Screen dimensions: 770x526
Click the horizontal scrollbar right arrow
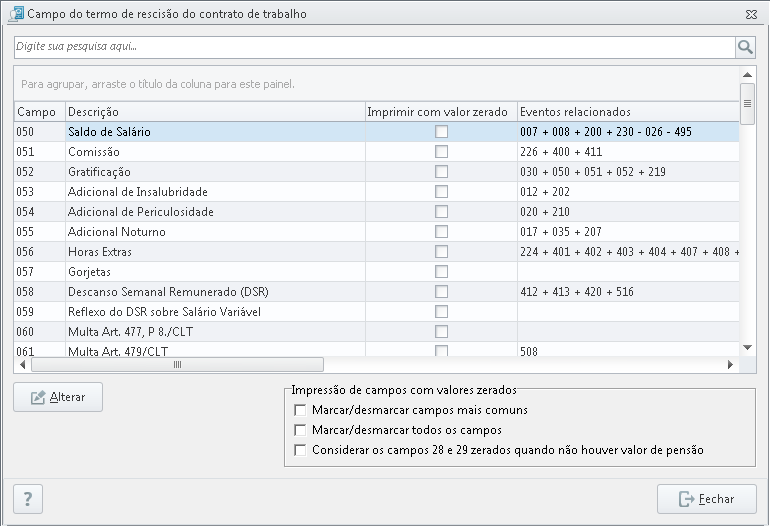click(730, 364)
